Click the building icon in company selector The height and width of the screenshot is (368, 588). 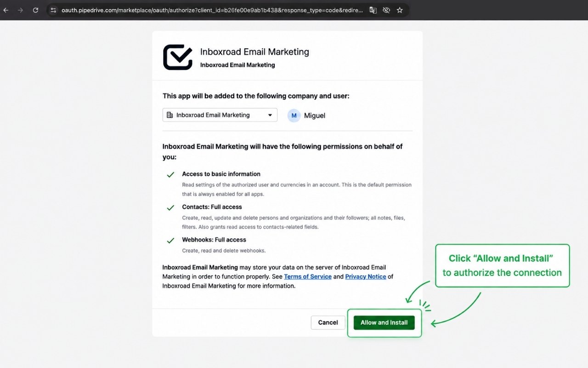pyautogui.click(x=170, y=115)
